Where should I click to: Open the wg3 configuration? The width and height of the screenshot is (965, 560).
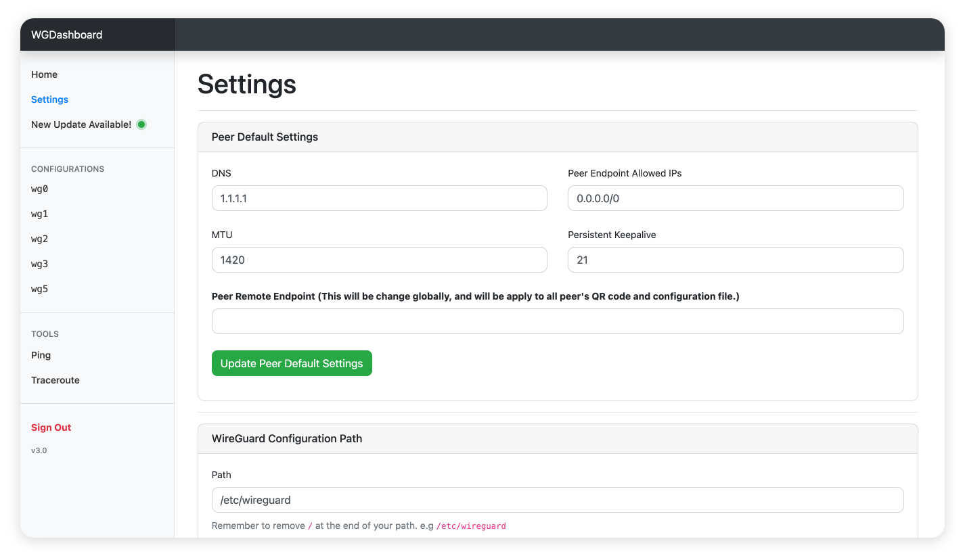pyautogui.click(x=39, y=264)
